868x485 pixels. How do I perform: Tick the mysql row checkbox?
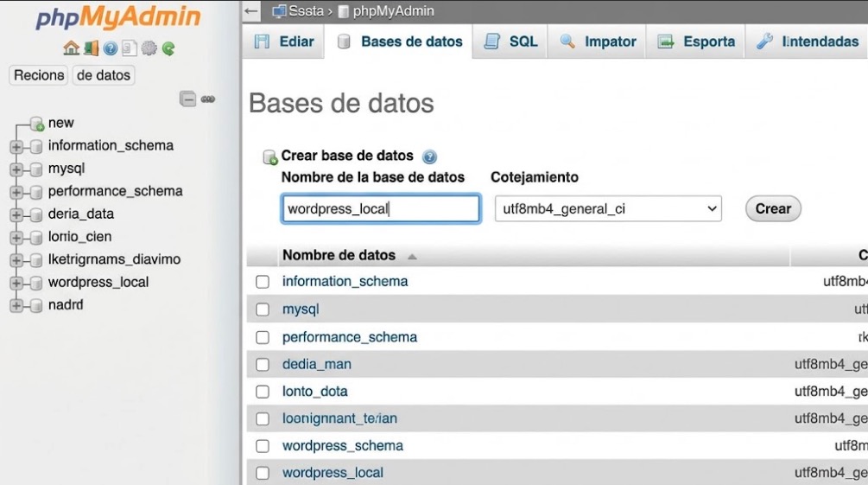tap(263, 310)
